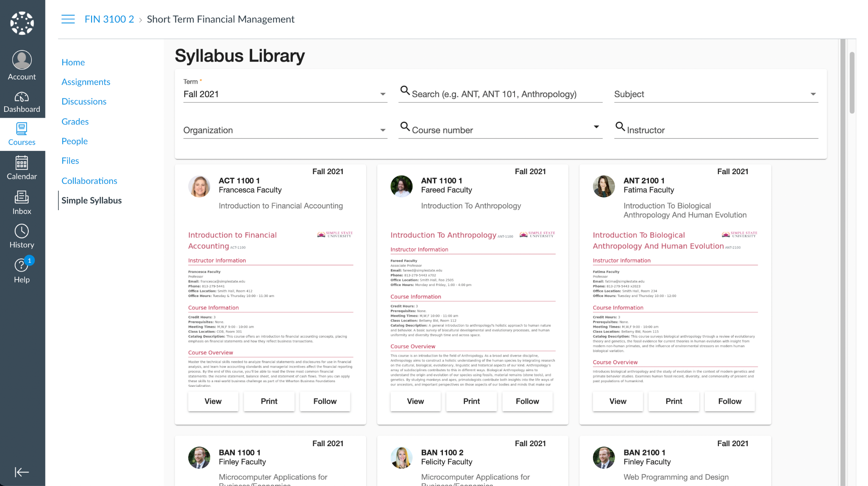Click the FIN 3100 2 breadcrumb link
The height and width of the screenshot is (486, 868).
point(109,19)
